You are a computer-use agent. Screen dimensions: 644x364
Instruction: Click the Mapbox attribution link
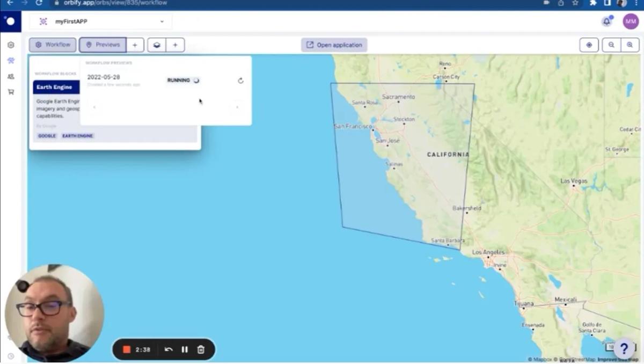(x=540, y=360)
